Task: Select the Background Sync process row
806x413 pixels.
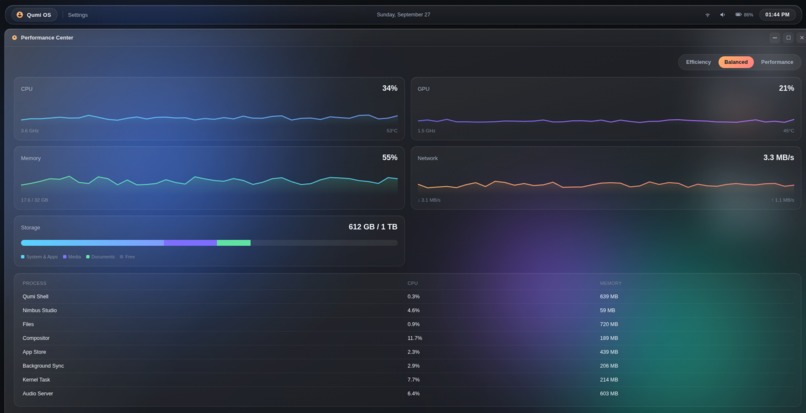Action: 407,366
